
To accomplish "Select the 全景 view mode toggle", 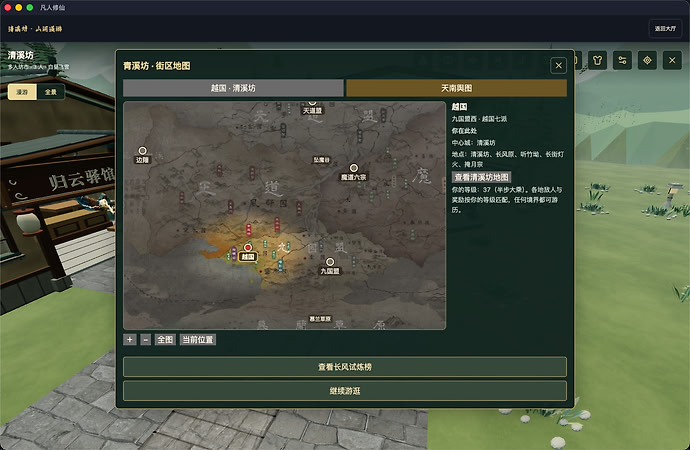I will coord(51,92).
